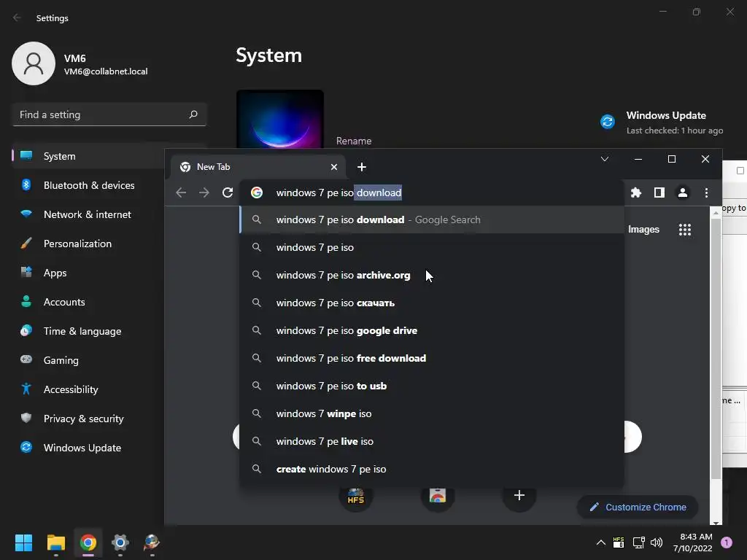Open the Chrome profile avatar icon
The width and height of the screenshot is (747, 560).
tap(683, 192)
